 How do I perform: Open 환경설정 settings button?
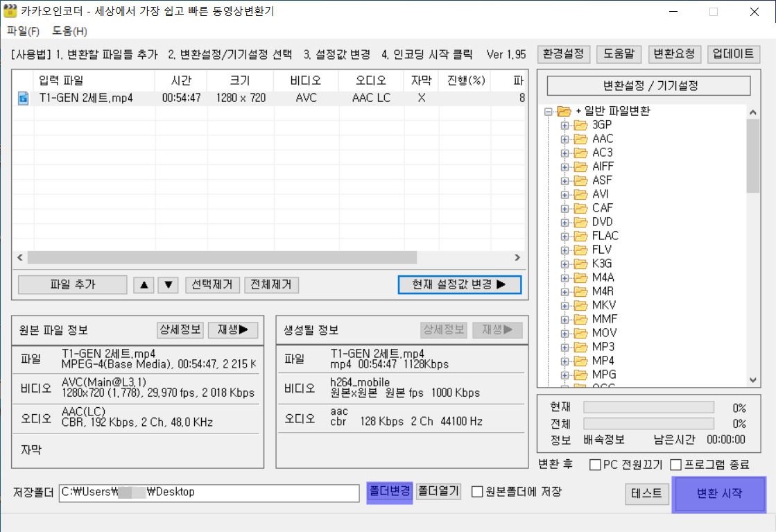click(x=564, y=54)
